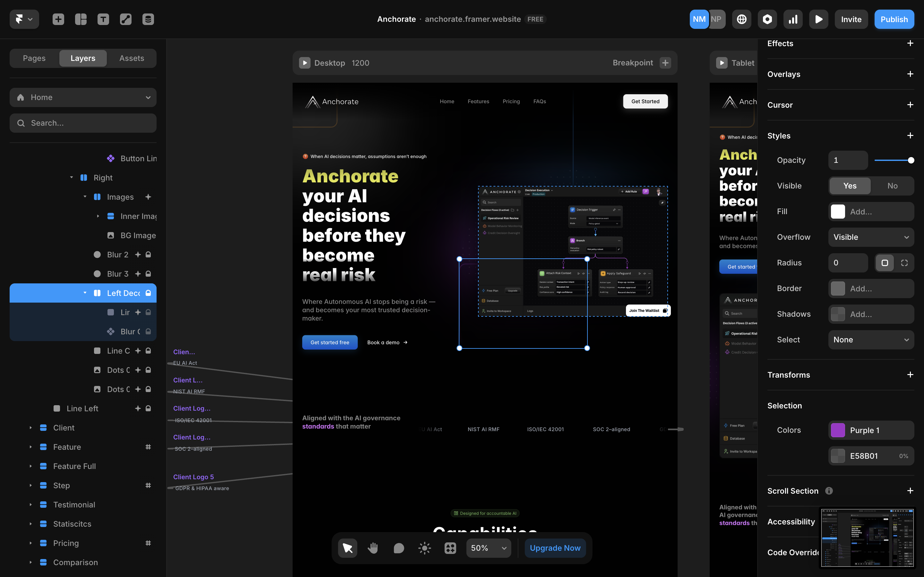Select the hand pan tool

[x=373, y=548]
